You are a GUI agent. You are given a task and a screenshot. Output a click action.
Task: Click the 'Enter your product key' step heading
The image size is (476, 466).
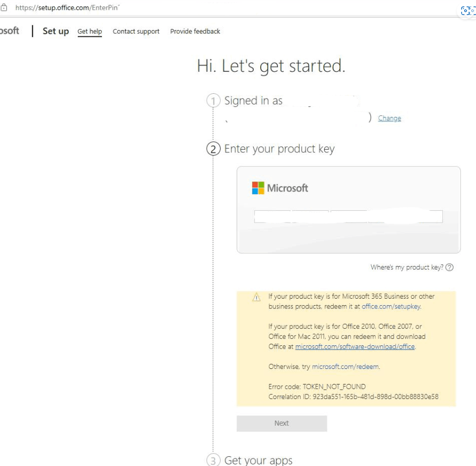point(279,149)
